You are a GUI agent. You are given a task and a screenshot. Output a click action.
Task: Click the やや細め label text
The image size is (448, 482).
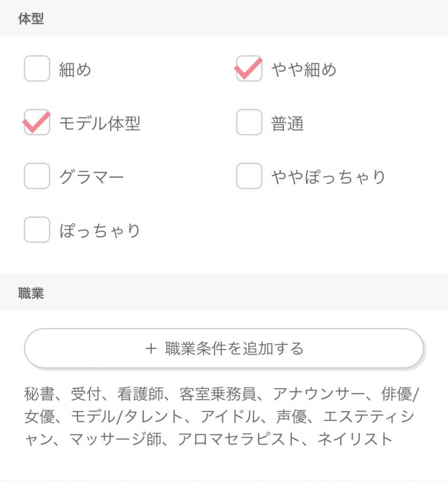click(304, 70)
